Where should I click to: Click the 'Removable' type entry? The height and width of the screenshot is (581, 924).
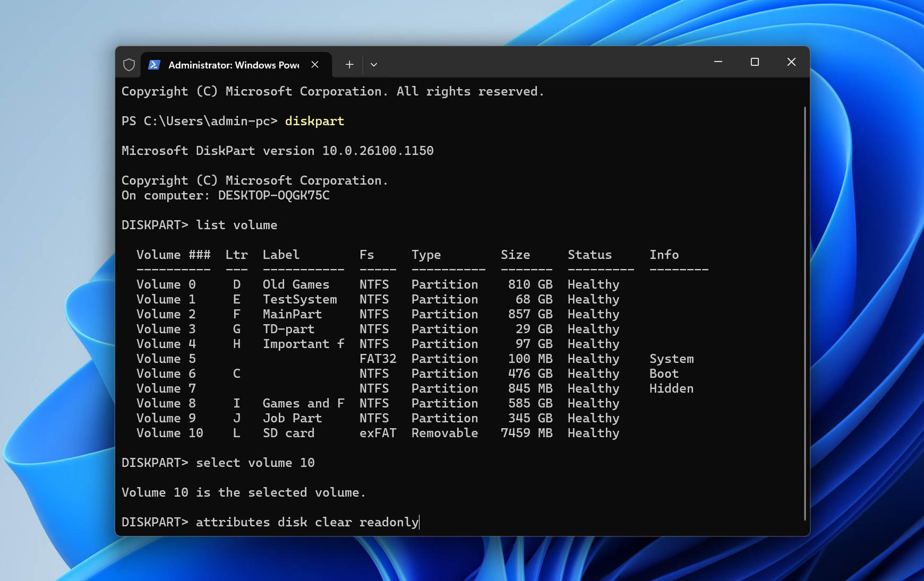444,433
